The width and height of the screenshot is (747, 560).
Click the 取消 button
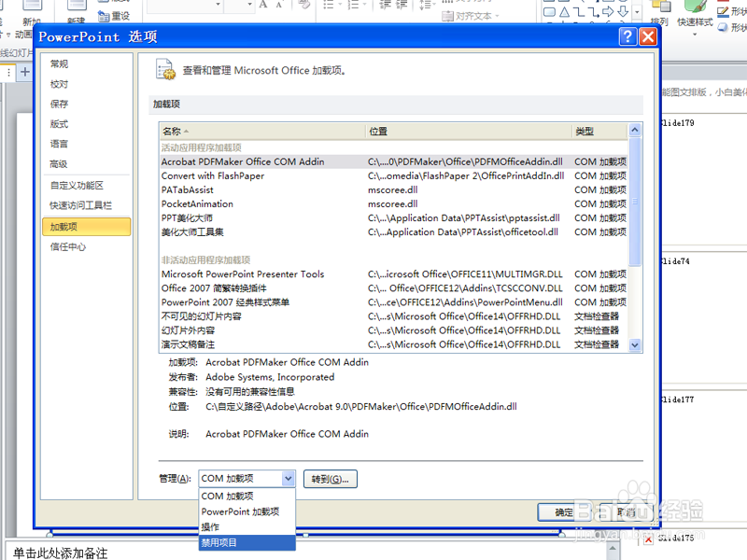626,512
